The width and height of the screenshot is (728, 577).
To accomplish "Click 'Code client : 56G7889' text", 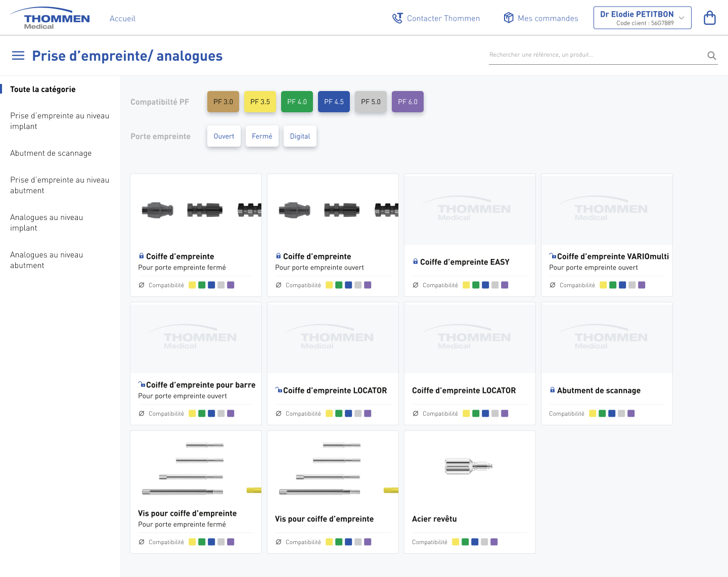I will coord(645,23).
